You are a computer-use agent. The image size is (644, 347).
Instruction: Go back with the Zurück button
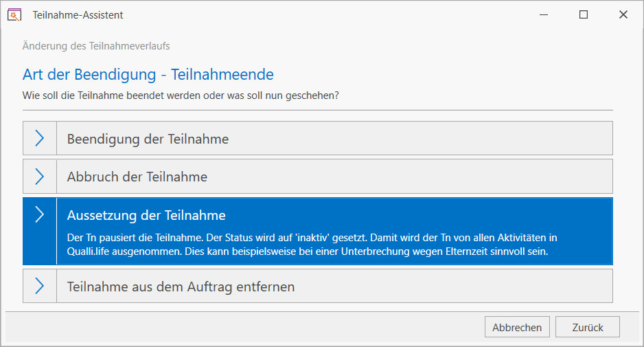(x=587, y=327)
